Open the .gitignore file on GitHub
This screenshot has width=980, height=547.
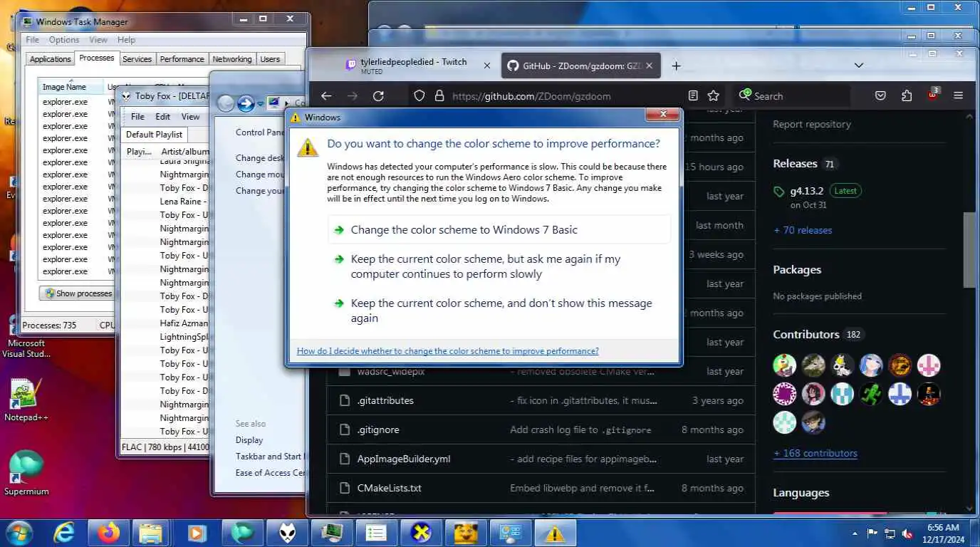378,430
